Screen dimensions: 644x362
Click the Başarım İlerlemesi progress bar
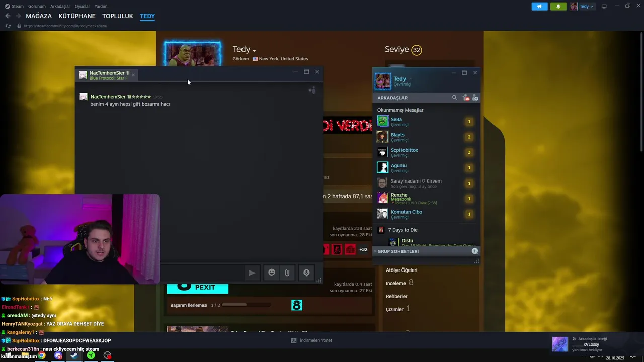pos(247,305)
